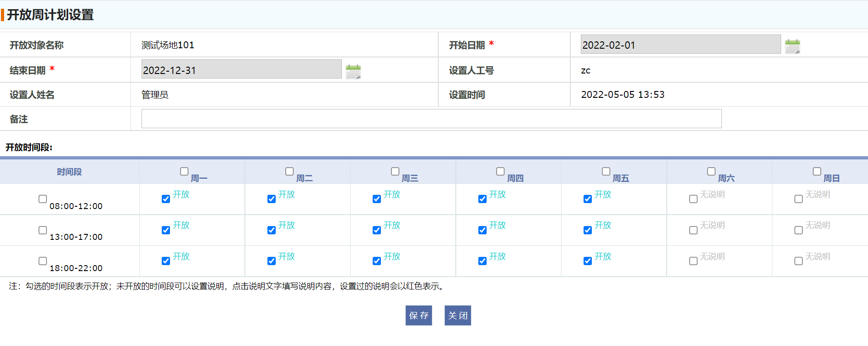Screen dimensions: 868x346
Task: Click into the 备注 remarks text box
Action: (x=431, y=119)
